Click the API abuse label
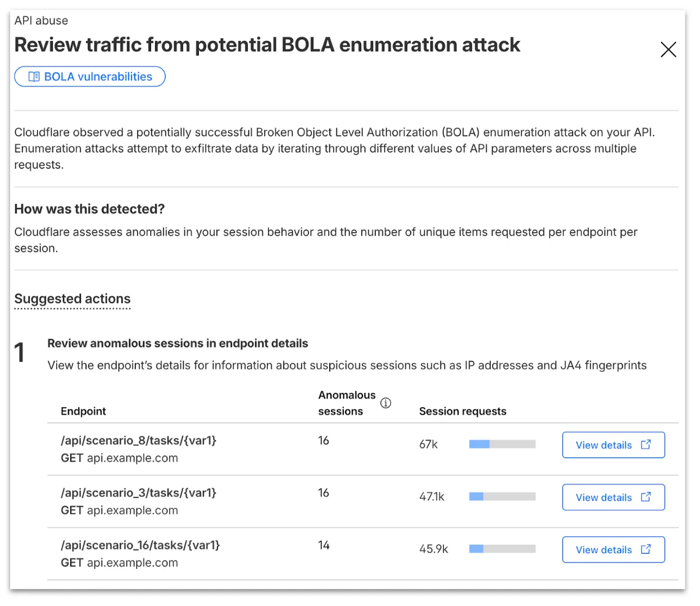Image resolution: width=700 pixels, height=606 pixels. [41, 20]
